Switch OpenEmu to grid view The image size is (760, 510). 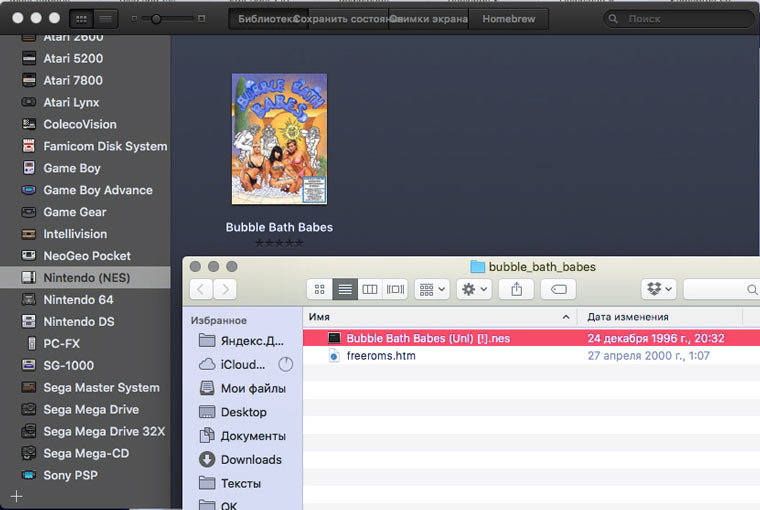(x=81, y=19)
